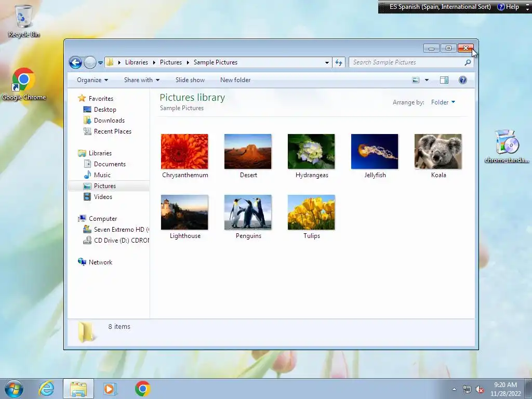Select the Koala picture thumbnail

tap(438, 151)
